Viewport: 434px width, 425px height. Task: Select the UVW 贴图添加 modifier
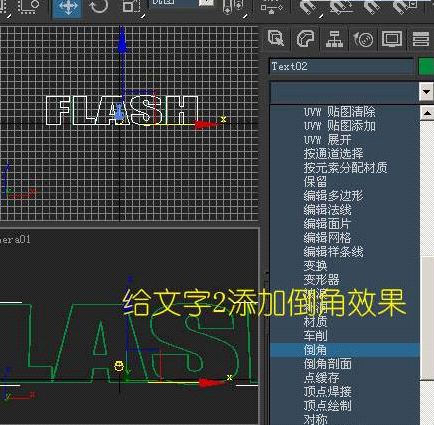click(x=339, y=126)
